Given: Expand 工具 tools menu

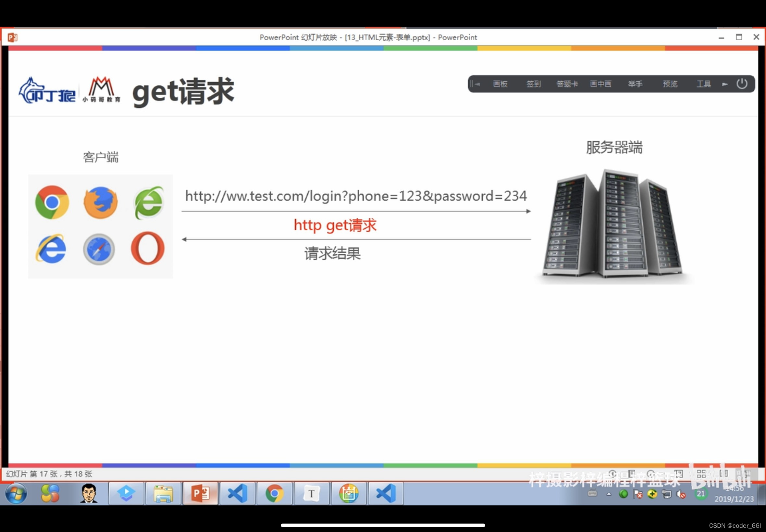Looking at the screenshot, I should pos(703,84).
